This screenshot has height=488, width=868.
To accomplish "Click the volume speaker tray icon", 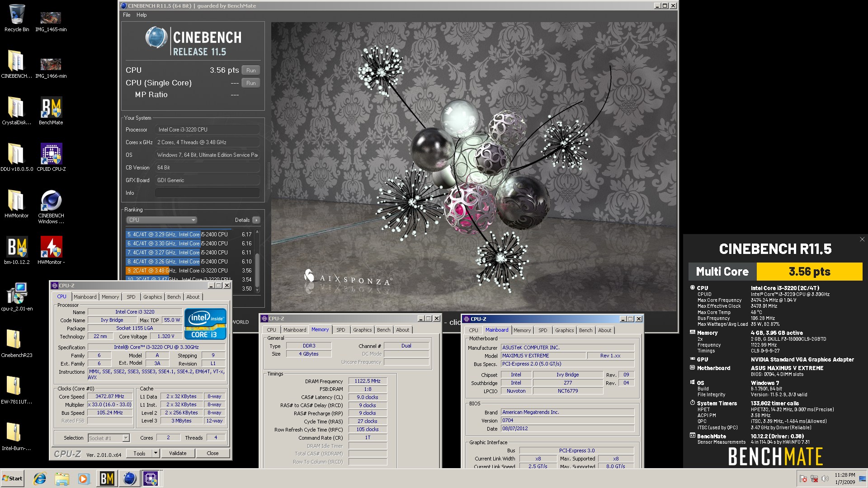I will [x=825, y=479].
